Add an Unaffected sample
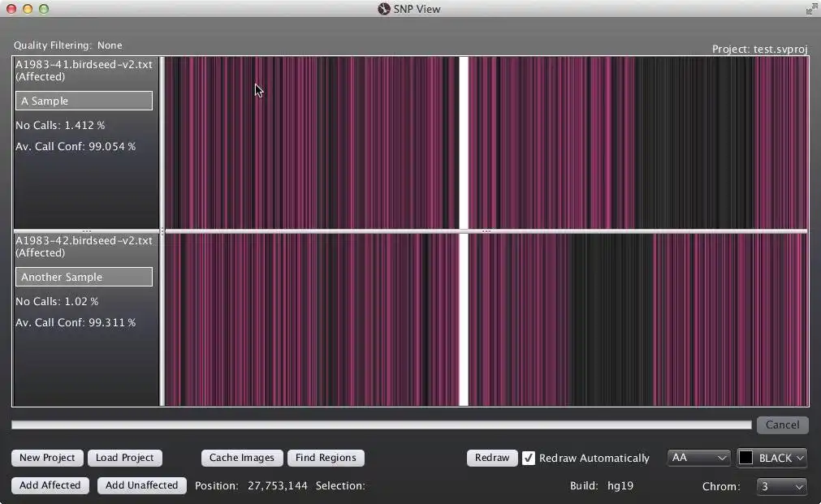821x504 pixels. (141, 485)
